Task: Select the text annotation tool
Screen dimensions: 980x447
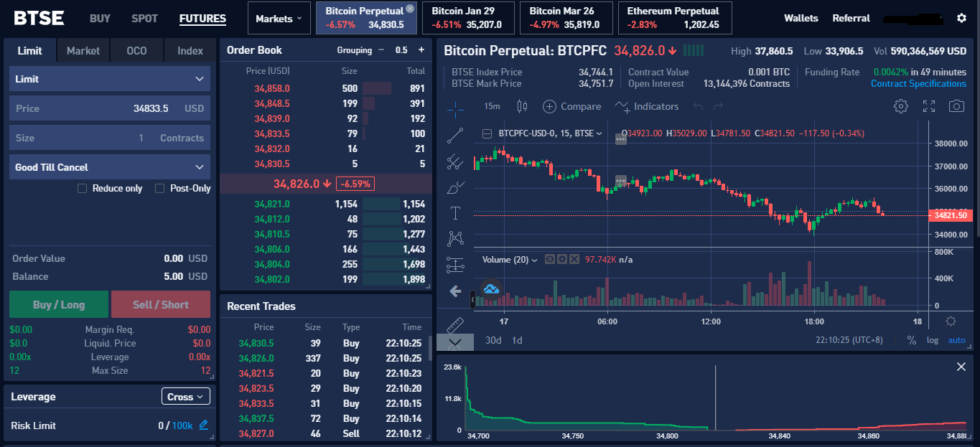Action: [x=454, y=213]
